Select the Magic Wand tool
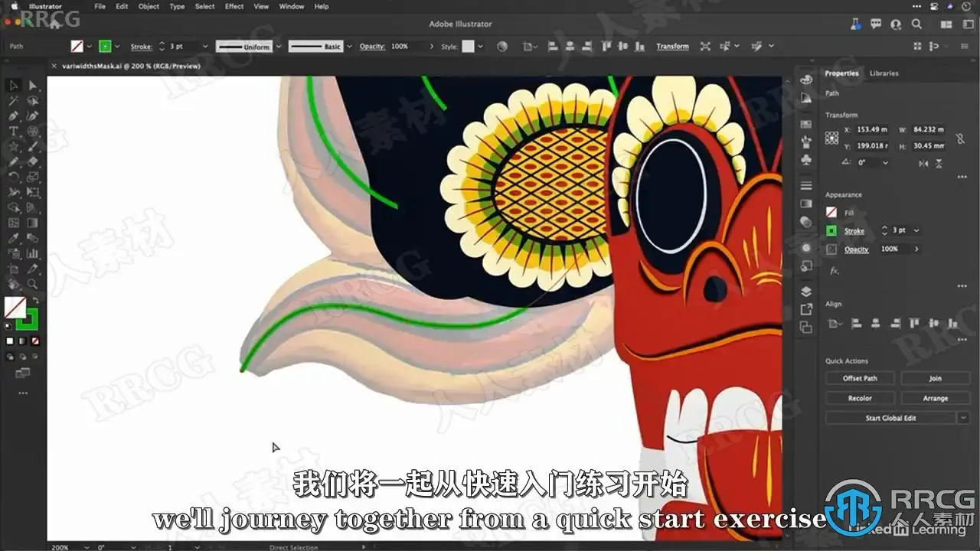The height and width of the screenshot is (551, 980). tap(14, 100)
